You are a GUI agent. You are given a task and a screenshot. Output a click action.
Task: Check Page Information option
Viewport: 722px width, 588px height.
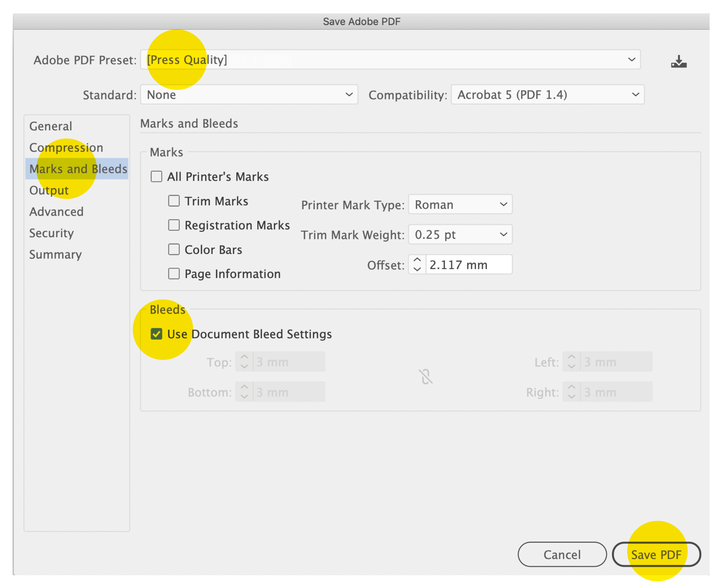click(x=174, y=273)
